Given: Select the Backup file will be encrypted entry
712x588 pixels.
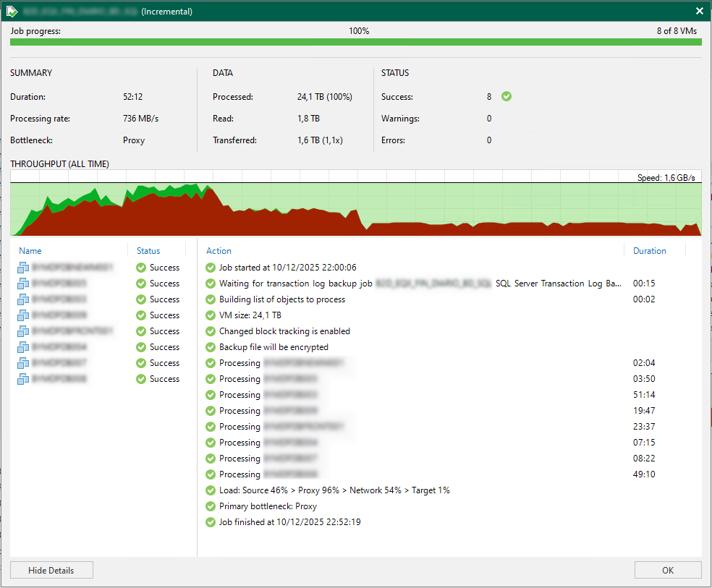Looking at the screenshot, I should (x=274, y=347).
